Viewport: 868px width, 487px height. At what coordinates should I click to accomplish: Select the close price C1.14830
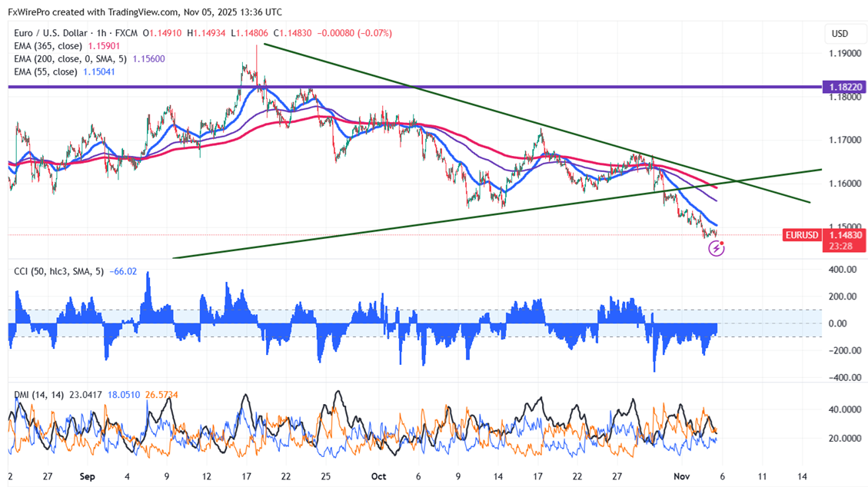(x=293, y=33)
